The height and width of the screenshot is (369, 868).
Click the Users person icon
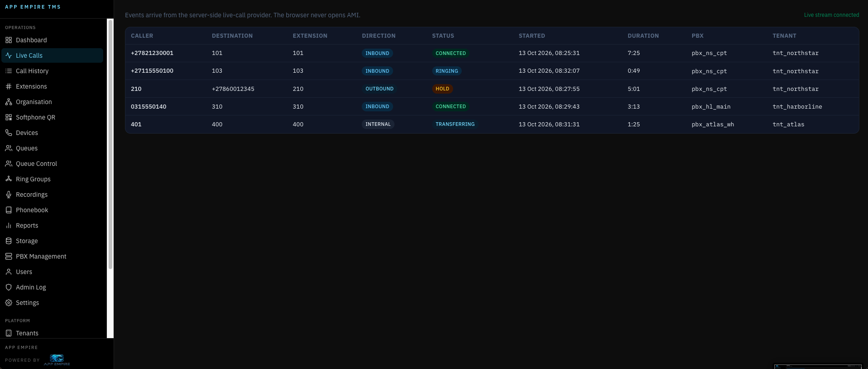tap(9, 272)
